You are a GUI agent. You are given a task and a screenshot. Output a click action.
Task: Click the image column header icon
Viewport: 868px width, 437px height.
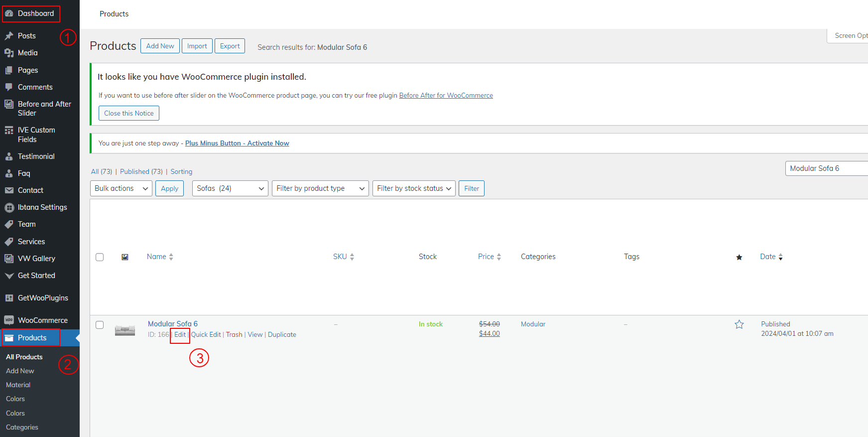[x=125, y=257]
